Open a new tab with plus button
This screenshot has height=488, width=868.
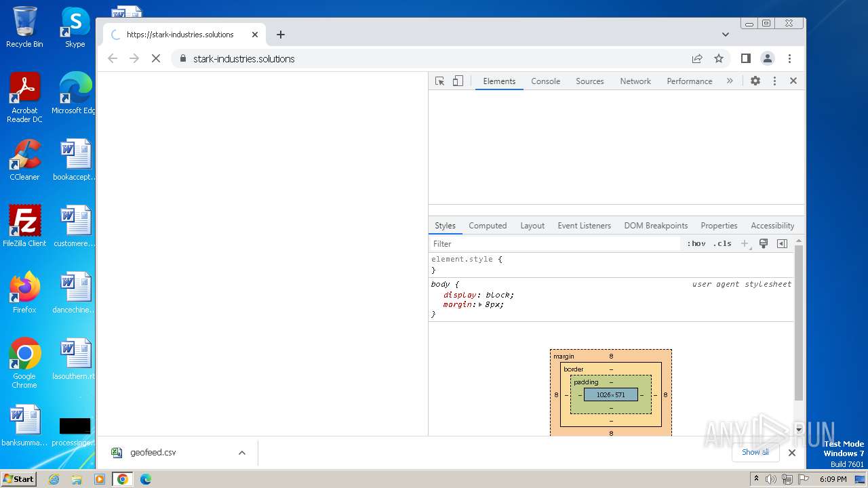coord(281,35)
